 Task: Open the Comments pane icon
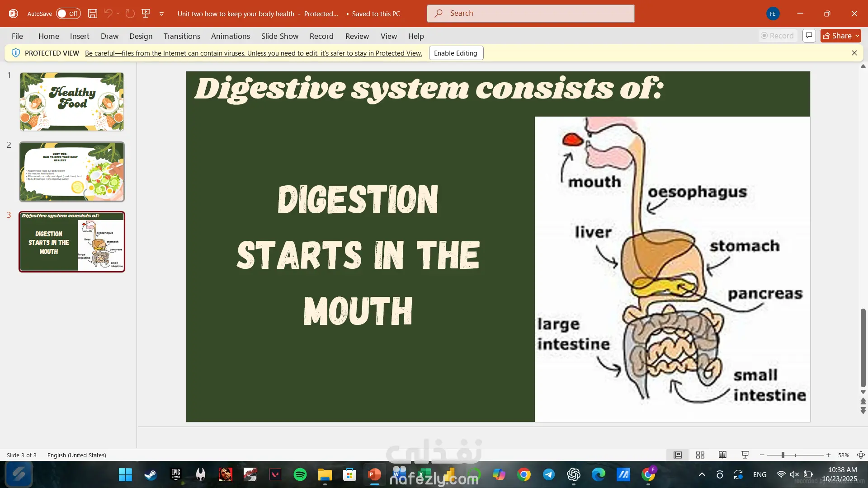coord(809,36)
